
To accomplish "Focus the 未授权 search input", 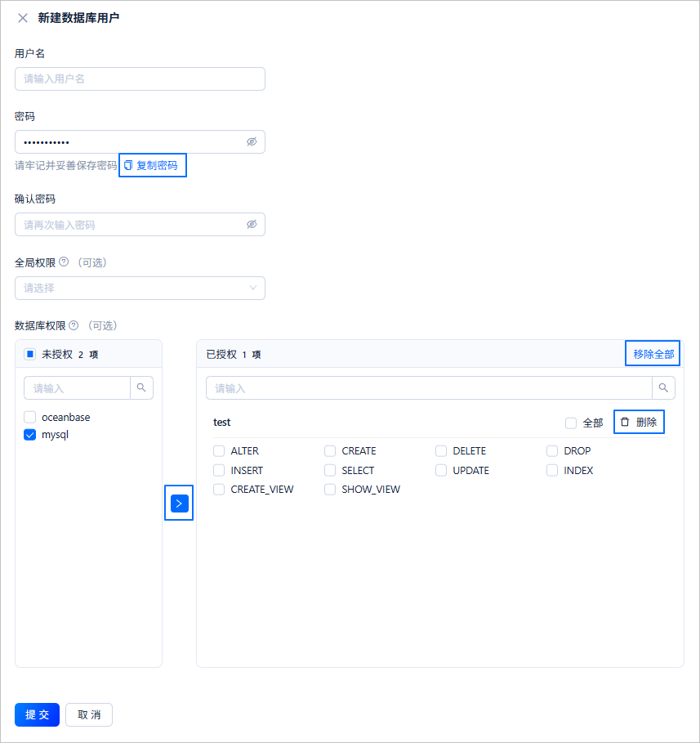I will click(x=78, y=388).
